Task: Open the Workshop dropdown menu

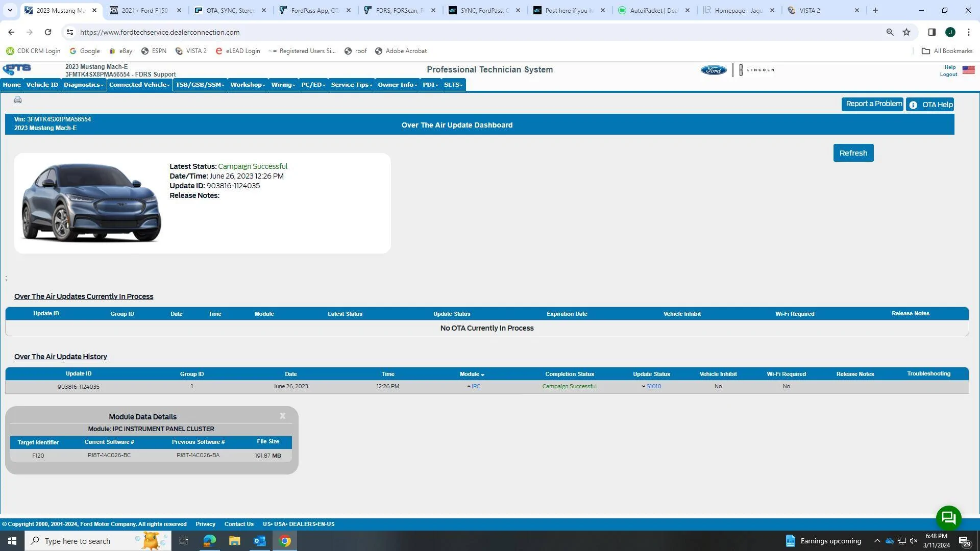Action: click(x=248, y=85)
